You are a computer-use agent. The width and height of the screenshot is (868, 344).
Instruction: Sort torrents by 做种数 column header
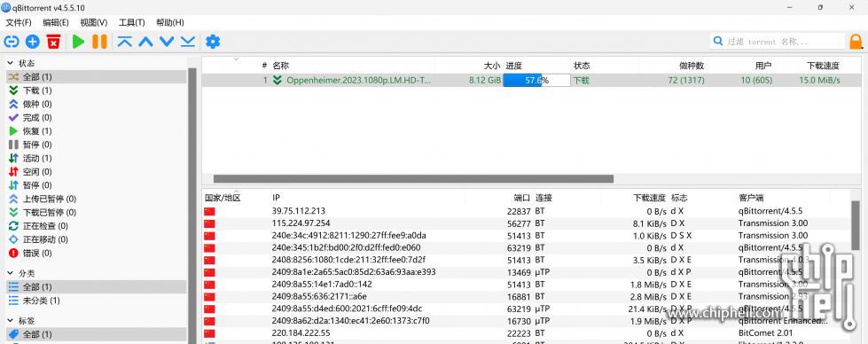pos(692,66)
